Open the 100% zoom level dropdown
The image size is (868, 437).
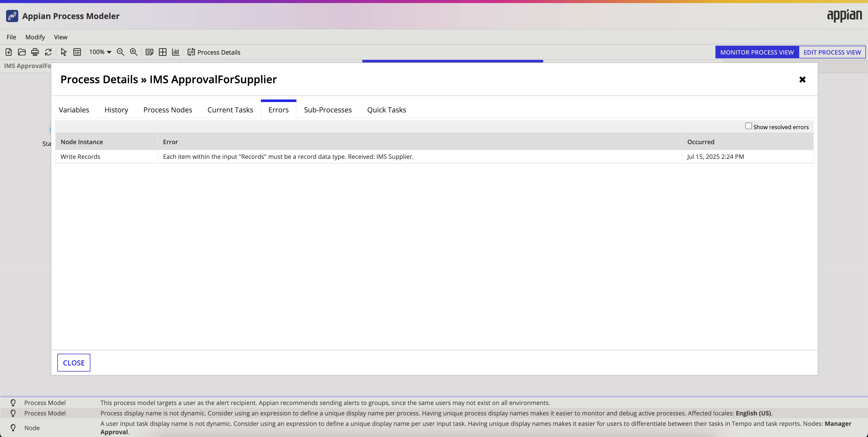[100, 52]
